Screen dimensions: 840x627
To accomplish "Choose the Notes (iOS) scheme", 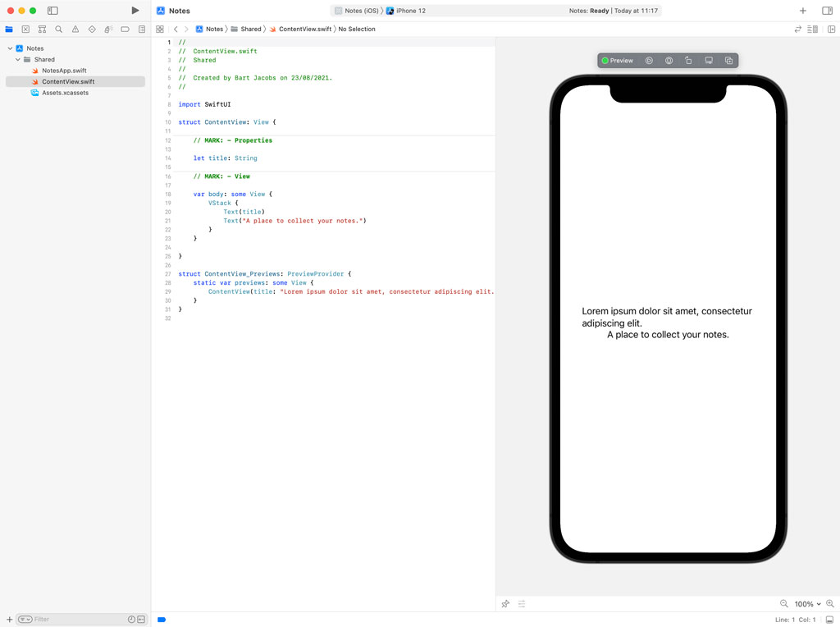I will click(356, 11).
